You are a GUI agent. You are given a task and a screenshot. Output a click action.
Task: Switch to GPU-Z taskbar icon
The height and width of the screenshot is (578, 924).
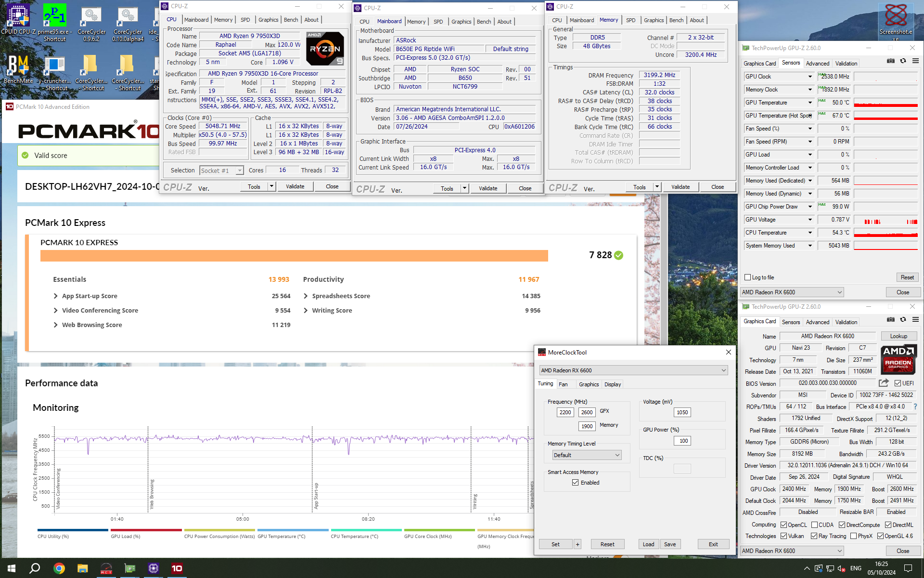pos(130,568)
